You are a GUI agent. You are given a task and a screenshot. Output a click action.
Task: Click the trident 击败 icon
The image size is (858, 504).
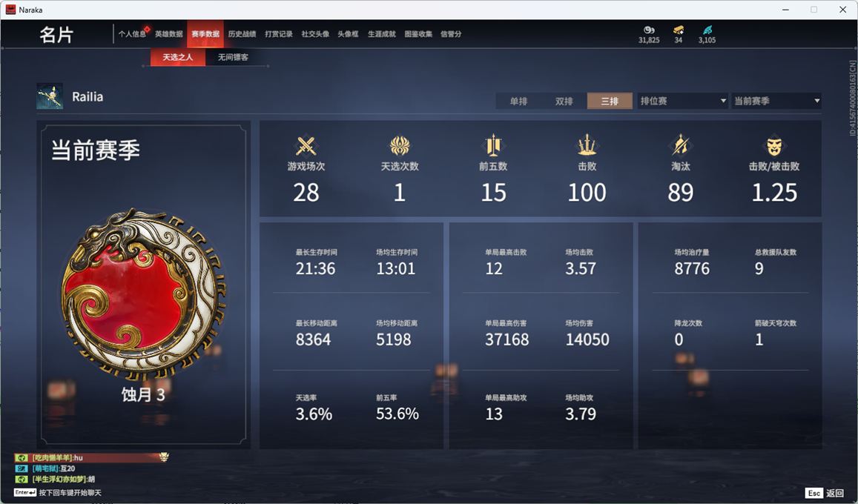pos(587,145)
